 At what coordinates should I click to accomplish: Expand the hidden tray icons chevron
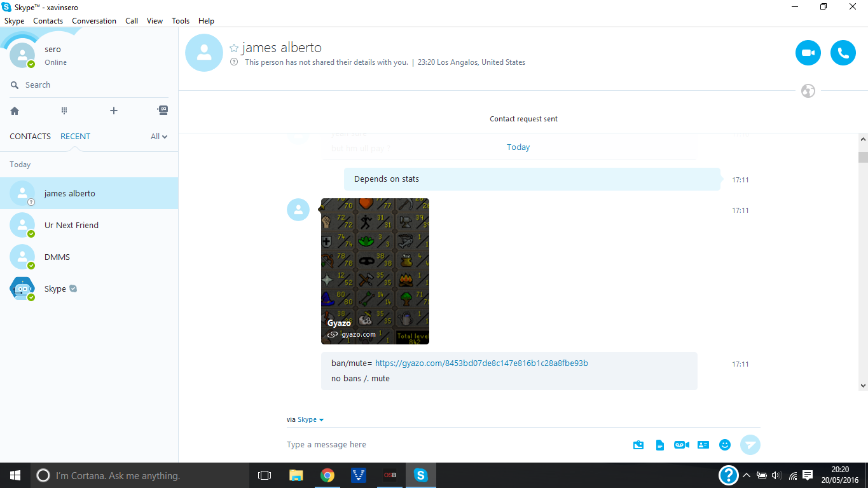coord(747,475)
